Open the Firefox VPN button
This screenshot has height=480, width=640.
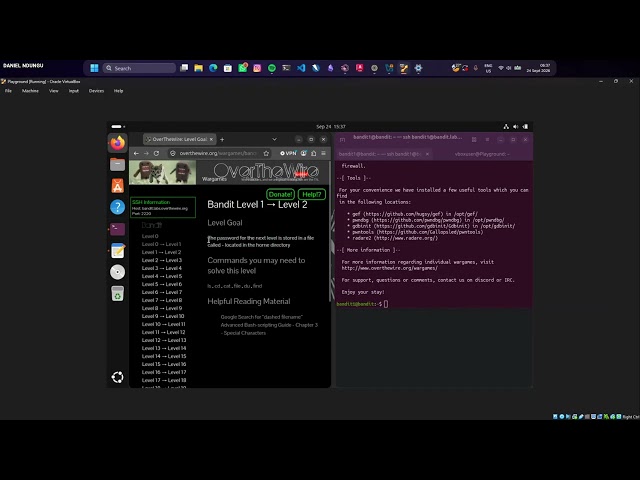pyautogui.click(x=288, y=153)
